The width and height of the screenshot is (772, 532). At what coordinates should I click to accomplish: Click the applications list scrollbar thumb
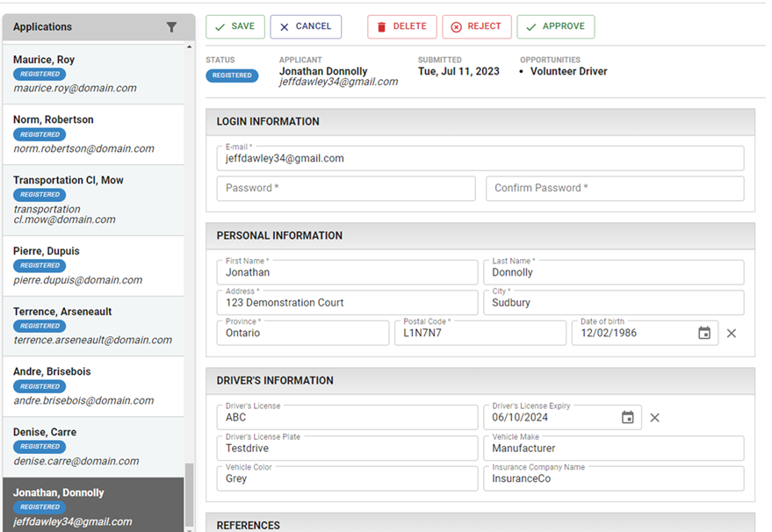pos(189,494)
